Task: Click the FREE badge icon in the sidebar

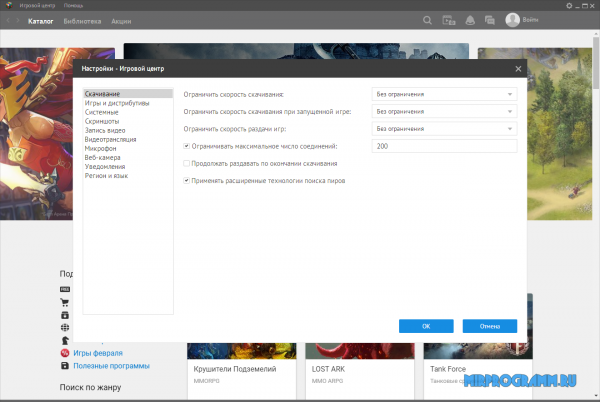Action: coord(65,289)
